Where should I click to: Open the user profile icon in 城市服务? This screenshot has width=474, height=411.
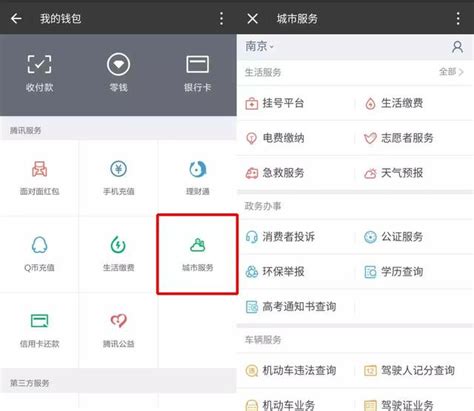click(x=457, y=47)
